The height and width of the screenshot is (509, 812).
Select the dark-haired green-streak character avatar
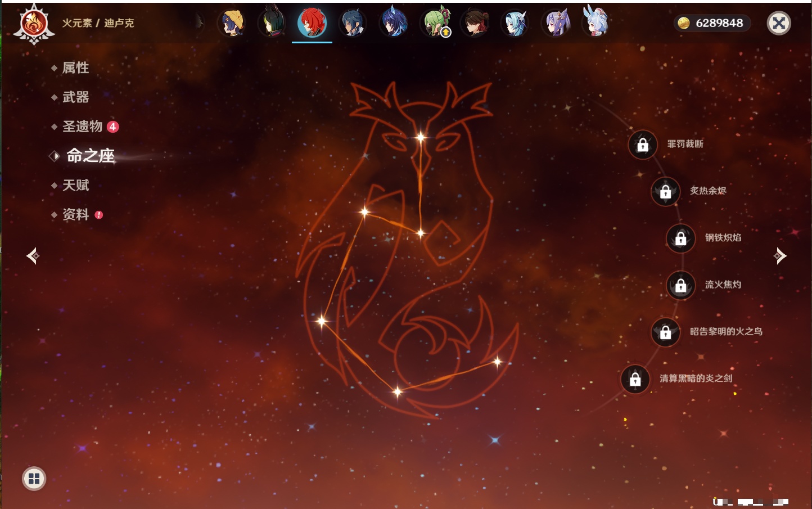click(x=272, y=22)
